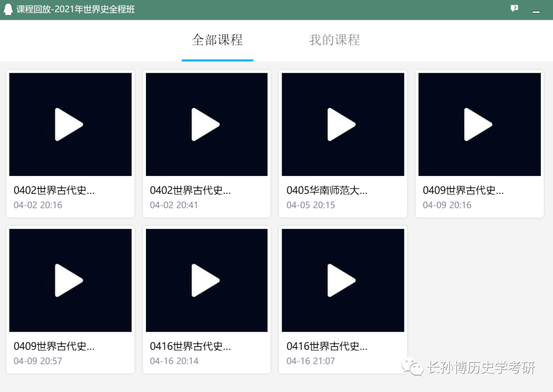Click the timestamp 04-09 20:16

click(447, 205)
